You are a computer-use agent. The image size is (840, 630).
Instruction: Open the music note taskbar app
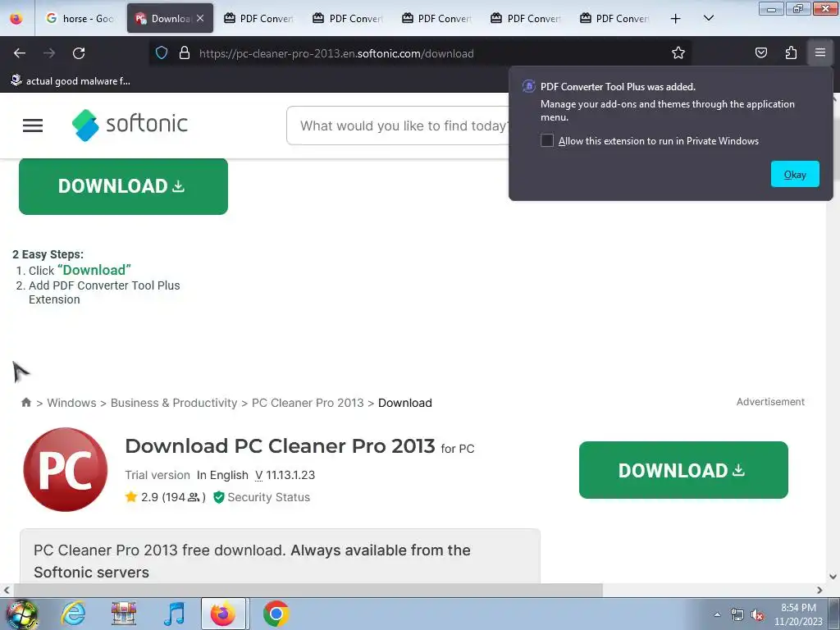(x=174, y=614)
